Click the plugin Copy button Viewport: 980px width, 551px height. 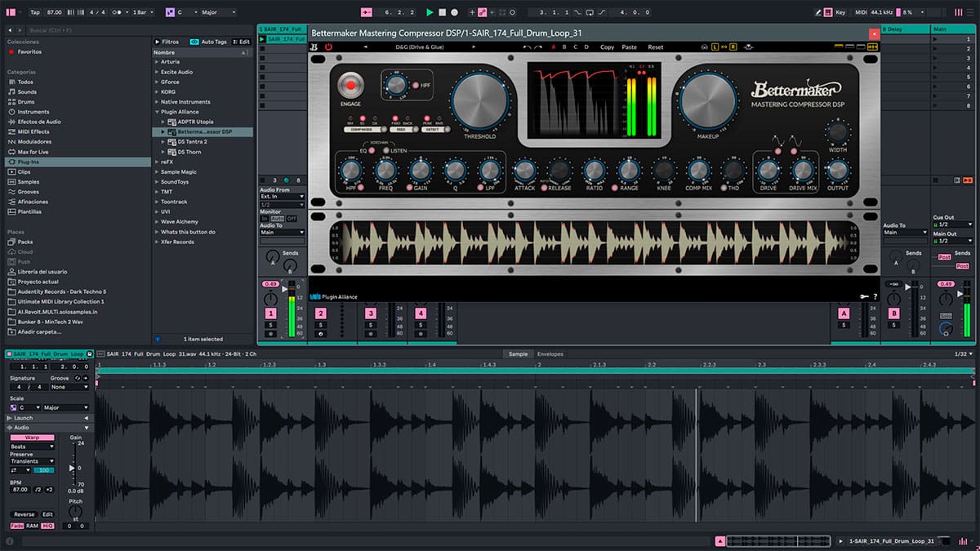pos(607,47)
